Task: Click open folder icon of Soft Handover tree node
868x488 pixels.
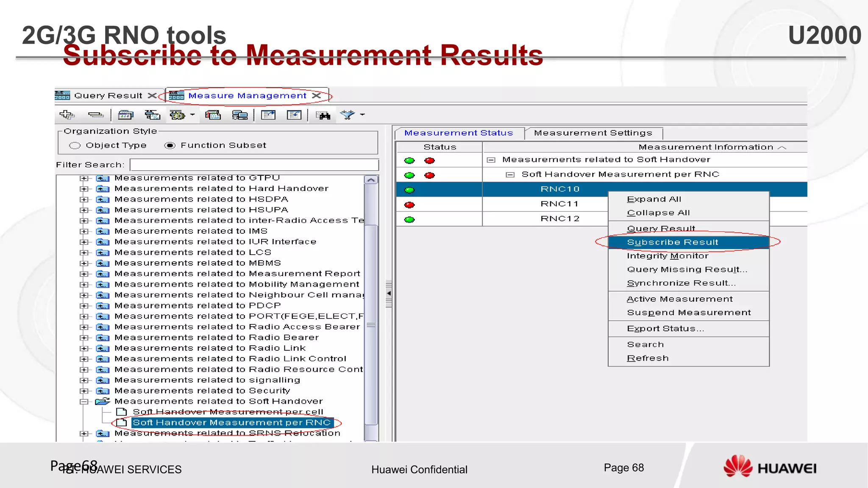Action: point(103,401)
